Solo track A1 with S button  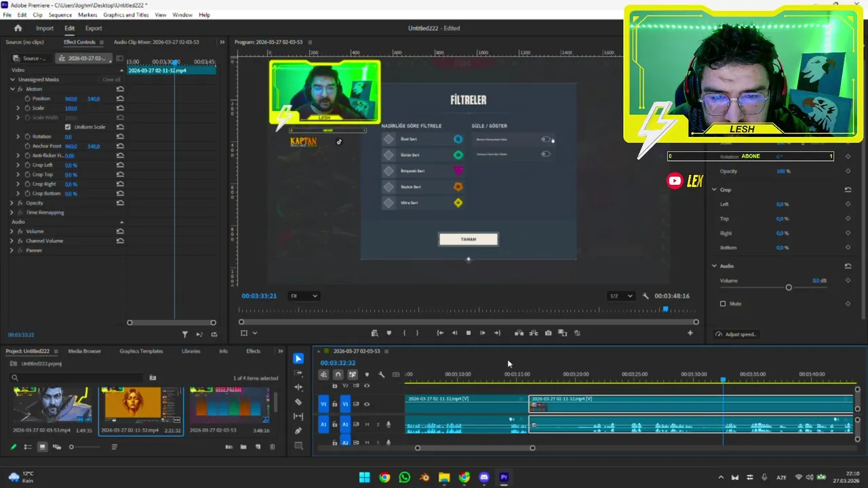point(378,425)
